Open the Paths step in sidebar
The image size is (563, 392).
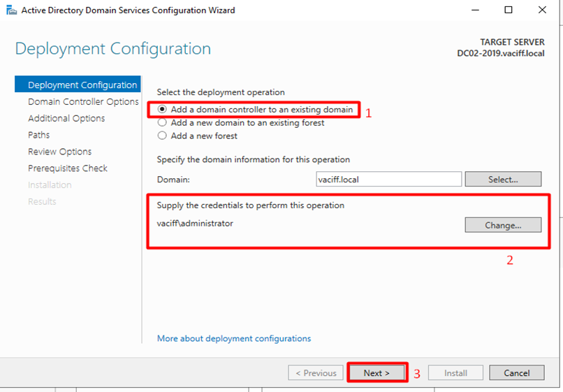(x=39, y=135)
